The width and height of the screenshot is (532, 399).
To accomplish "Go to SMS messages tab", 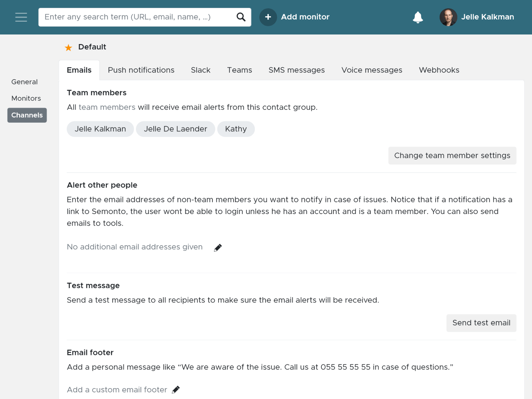I will [297, 70].
